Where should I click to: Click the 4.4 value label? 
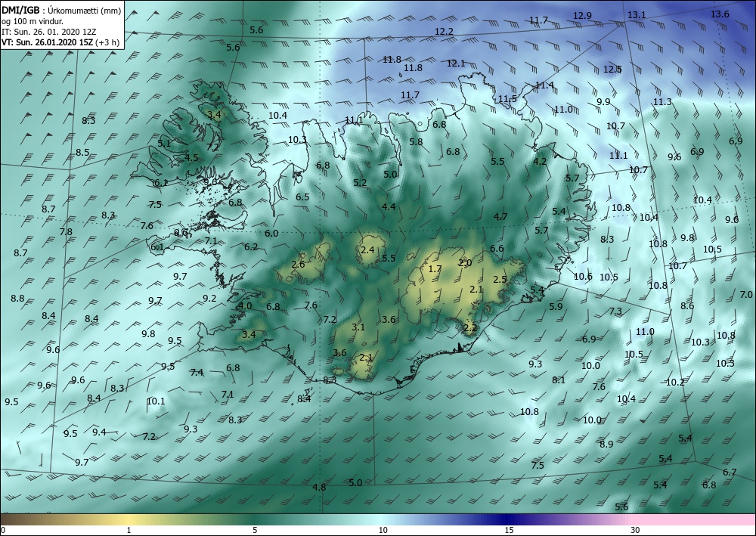(389, 207)
